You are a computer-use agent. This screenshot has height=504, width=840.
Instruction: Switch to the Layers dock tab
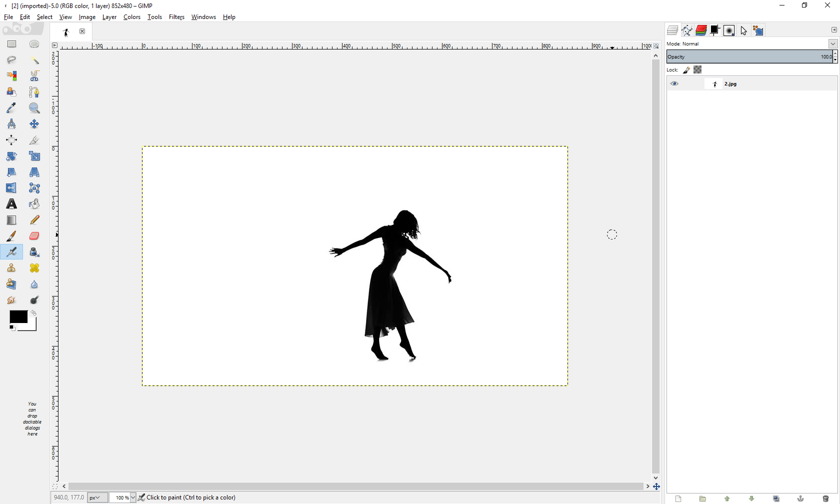pyautogui.click(x=673, y=30)
